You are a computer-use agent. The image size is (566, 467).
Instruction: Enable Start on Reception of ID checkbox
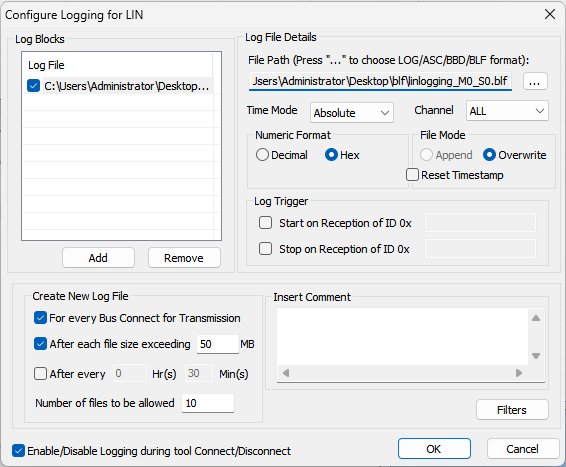(x=265, y=223)
